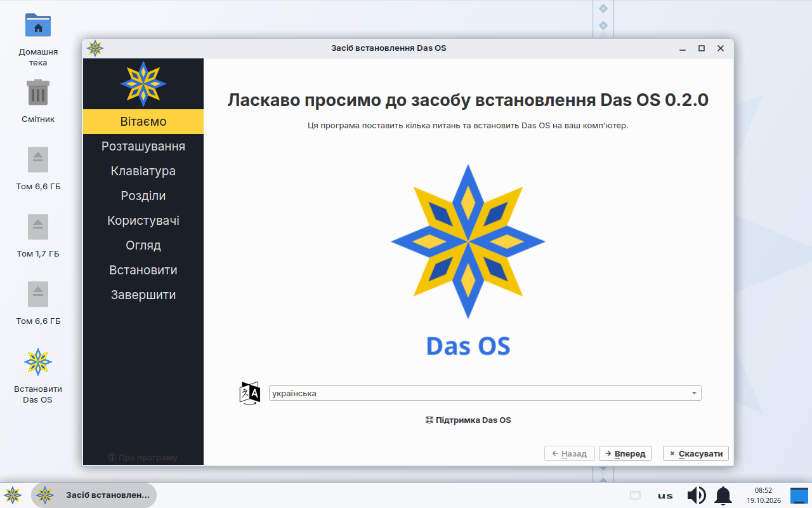
Task: Close the installer window
Action: tap(721, 48)
